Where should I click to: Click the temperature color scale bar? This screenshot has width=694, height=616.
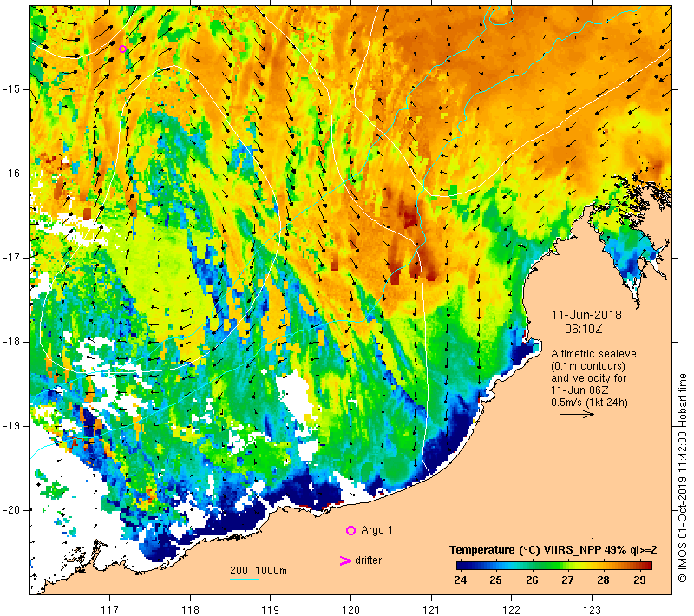coord(554,565)
